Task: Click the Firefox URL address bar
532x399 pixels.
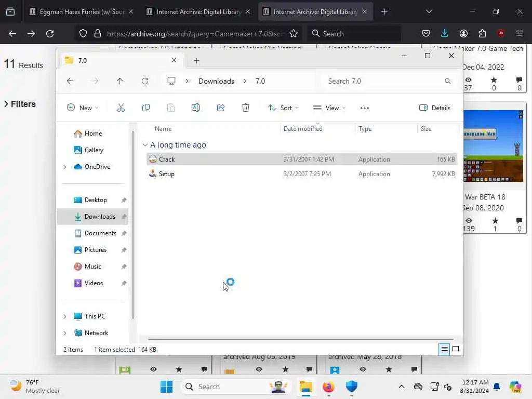Action: [x=195, y=34]
